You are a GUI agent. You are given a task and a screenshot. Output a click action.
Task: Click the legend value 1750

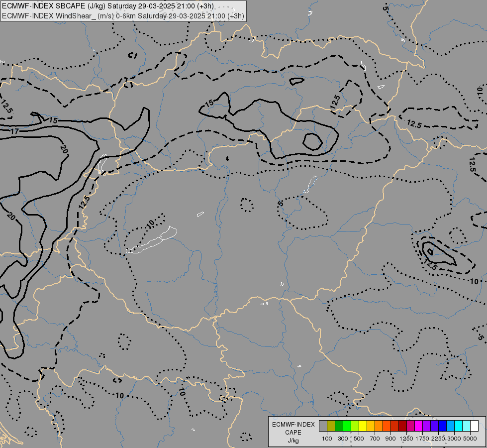click(x=422, y=439)
